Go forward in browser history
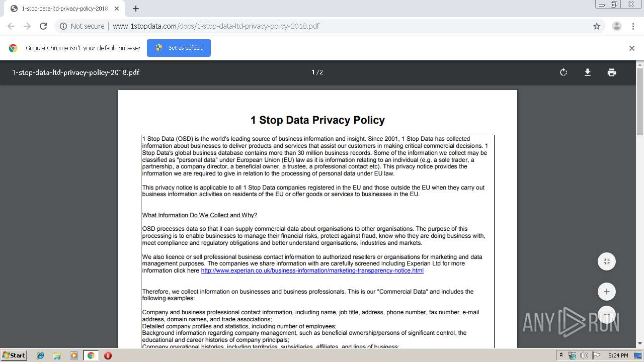The width and height of the screenshot is (644, 362). coord(27,26)
